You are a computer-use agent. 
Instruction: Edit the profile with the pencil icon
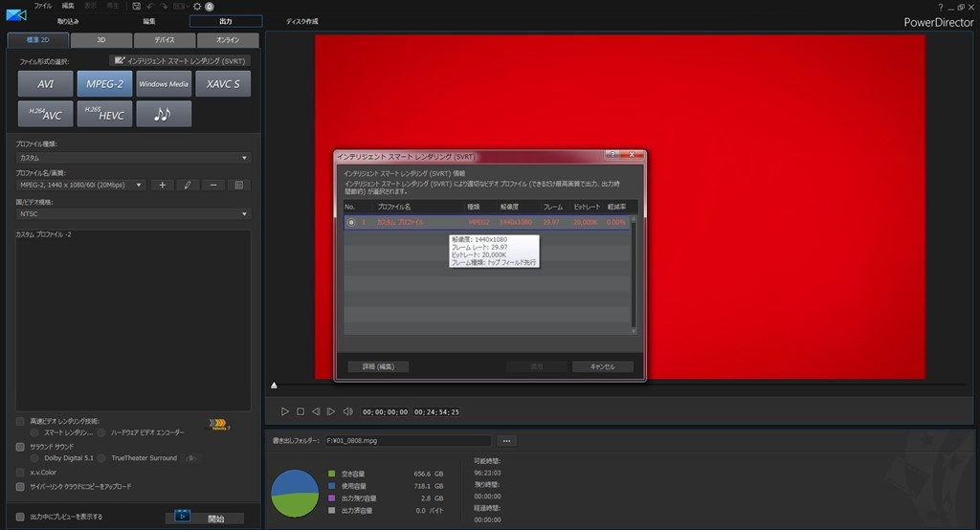pos(188,185)
